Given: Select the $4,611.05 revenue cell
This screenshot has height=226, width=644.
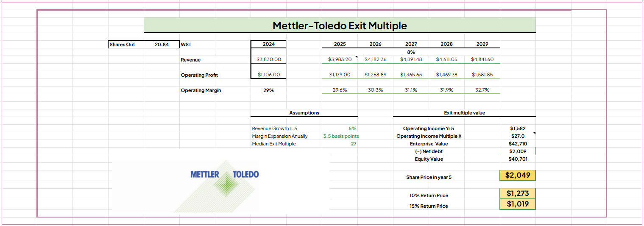Looking at the screenshot, I should point(446,59).
